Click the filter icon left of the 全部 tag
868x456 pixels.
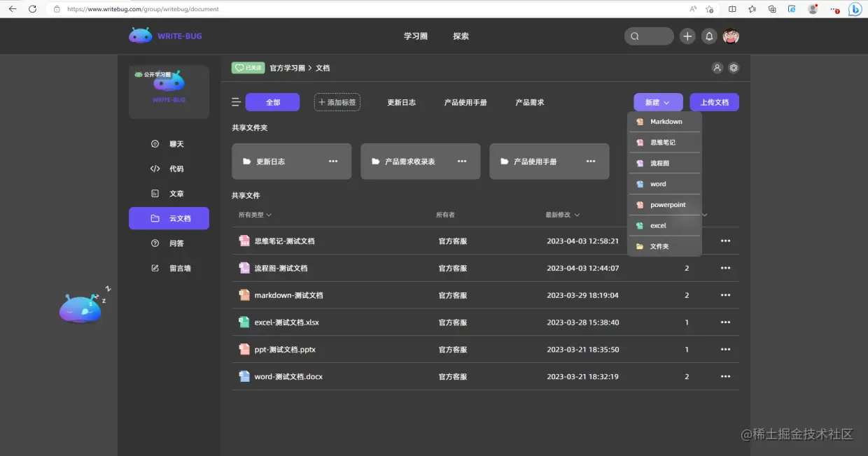236,101
